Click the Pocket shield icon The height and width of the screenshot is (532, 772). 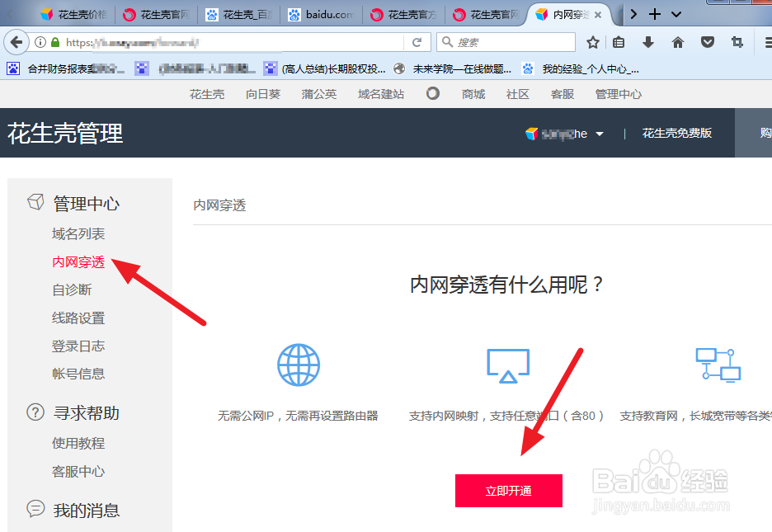(x=708, y=42)
